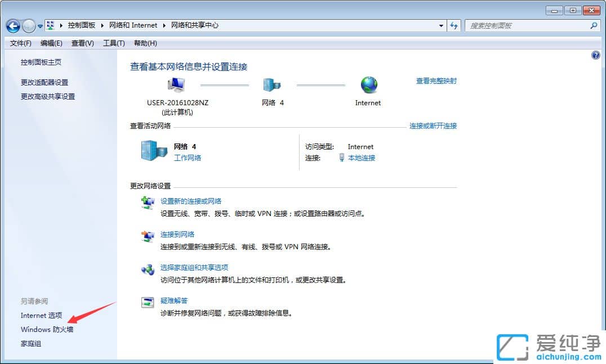This screenshot has height=364, width=606.
Task: Click the 连接到网络 icon
Action: 148,235
